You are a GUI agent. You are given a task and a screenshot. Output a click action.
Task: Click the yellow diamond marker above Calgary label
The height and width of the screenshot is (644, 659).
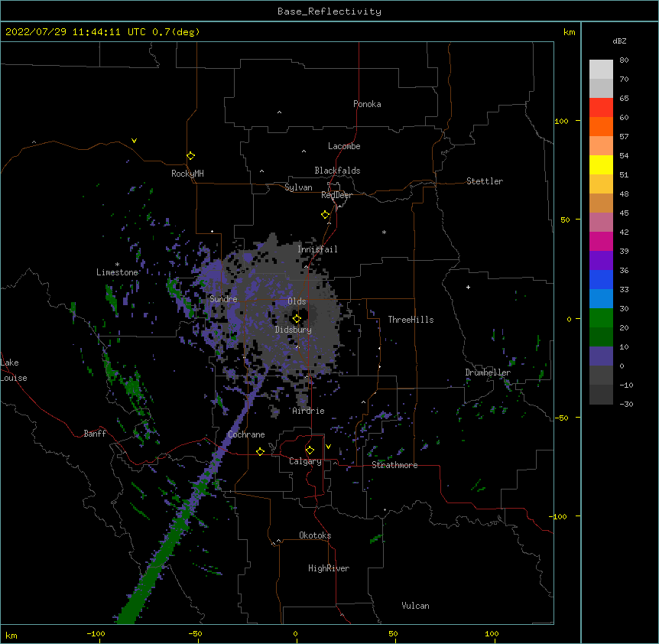[310, 450]
